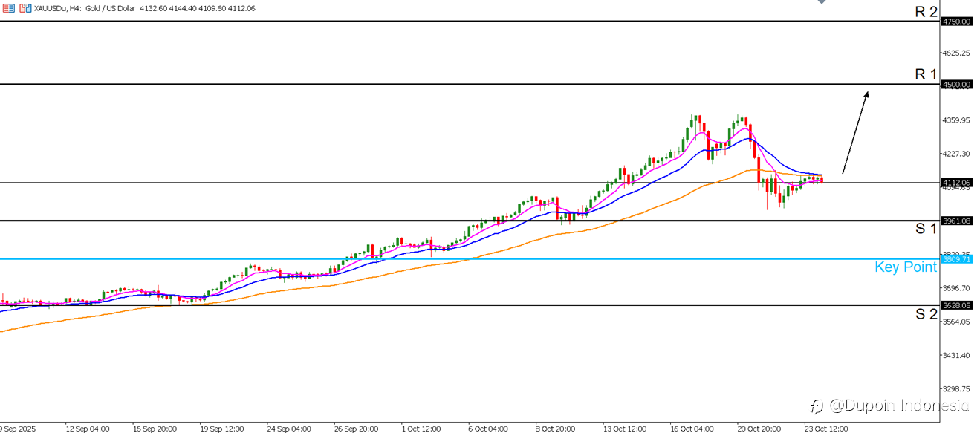
Task: Click the gray chart shift triangle marker
Action: point(822,2)
